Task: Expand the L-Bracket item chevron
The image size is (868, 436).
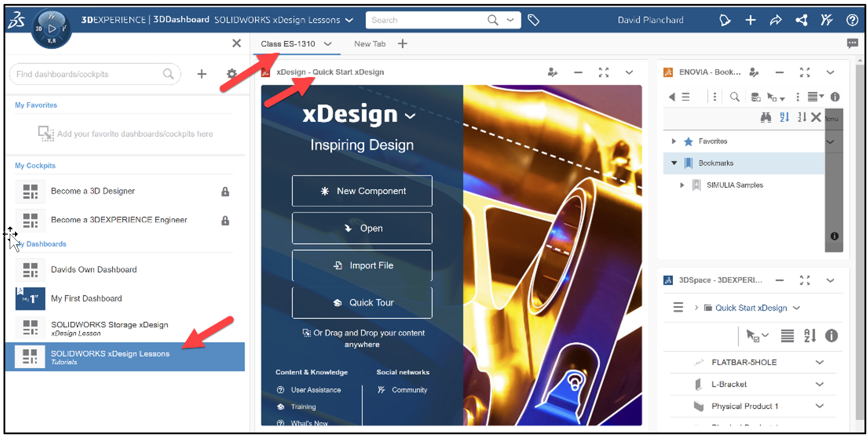Action: pos(820,384)
